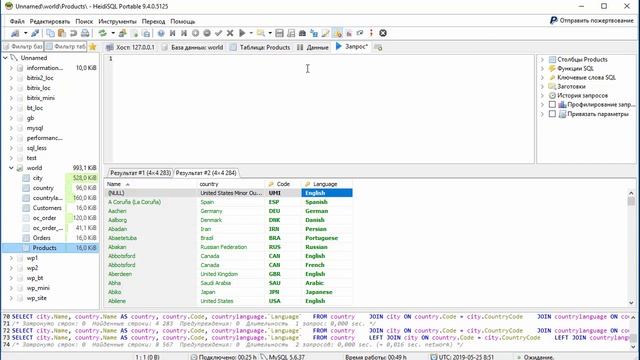Switch to the Данные tab
The image size is (640, 360).
(313, 47)
